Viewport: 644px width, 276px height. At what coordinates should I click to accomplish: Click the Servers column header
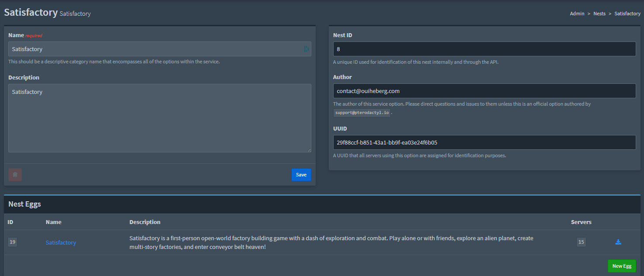pos(581,222)
